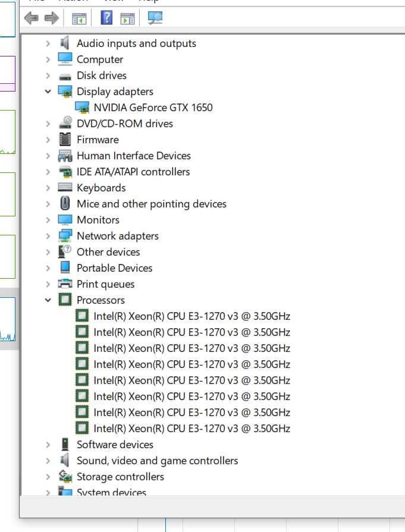Click Show/Hide Action Pane toolbar icon
The height and width of the screenshot is (532, 405).
coord(127,18)
